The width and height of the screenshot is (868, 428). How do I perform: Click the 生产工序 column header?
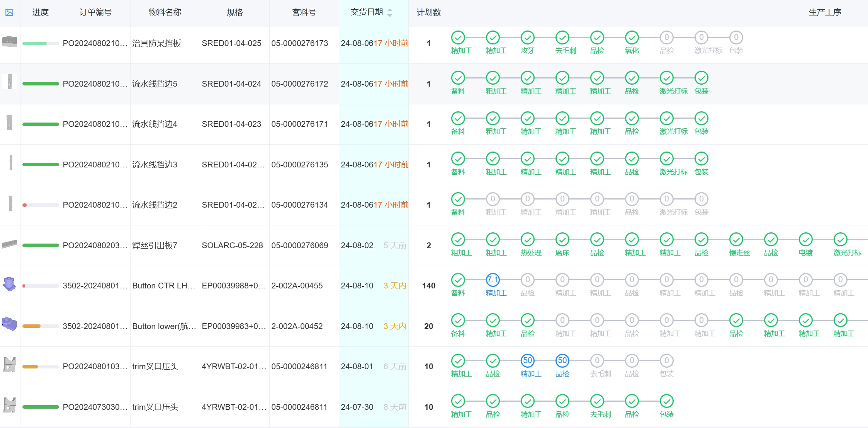[x=825, y=12]
